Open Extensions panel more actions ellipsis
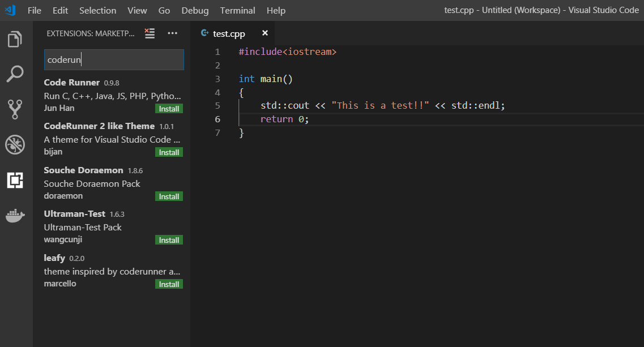 (173, 33)
